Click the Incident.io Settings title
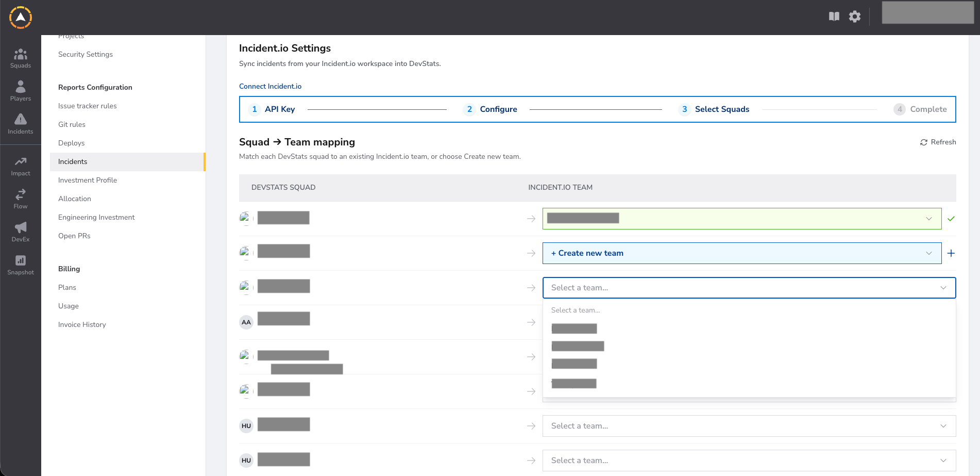The image size is (980, 476). [x=285, y=48]
